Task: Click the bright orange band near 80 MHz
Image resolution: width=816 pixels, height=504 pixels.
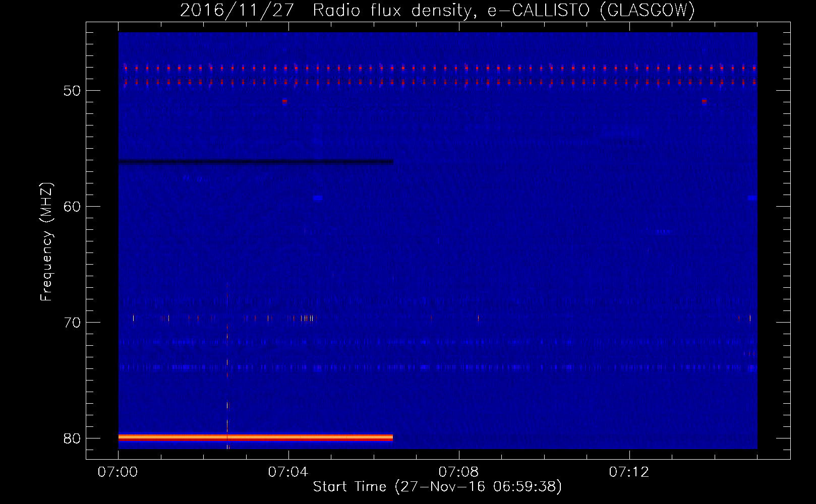Action: click(x=256, y=437)
